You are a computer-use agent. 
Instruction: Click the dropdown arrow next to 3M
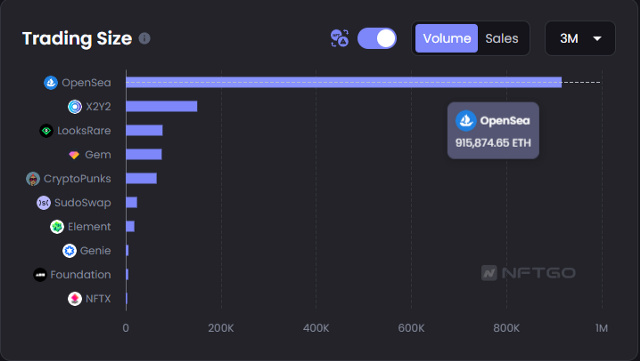(597, 39)
